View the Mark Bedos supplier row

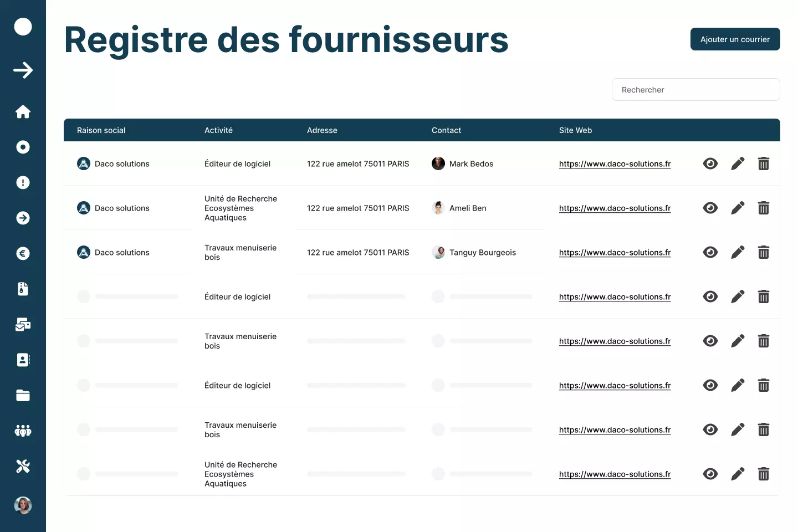pyautogui.click(x=710, y=163)
